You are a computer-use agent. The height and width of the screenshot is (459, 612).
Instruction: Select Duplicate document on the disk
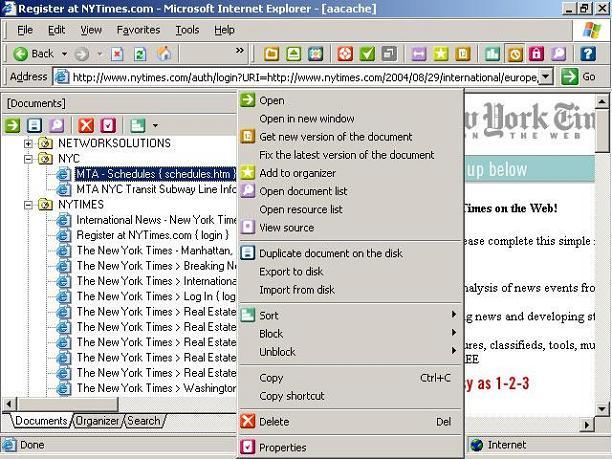349,253
